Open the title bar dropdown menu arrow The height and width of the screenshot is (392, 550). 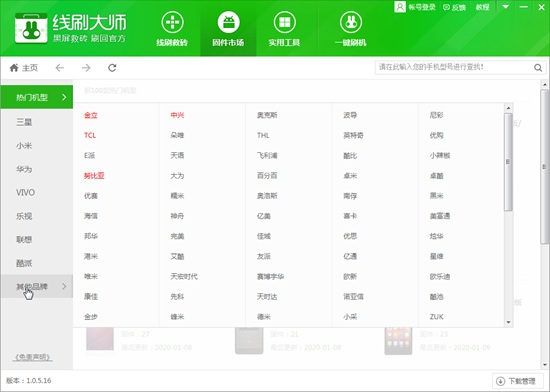505,7
